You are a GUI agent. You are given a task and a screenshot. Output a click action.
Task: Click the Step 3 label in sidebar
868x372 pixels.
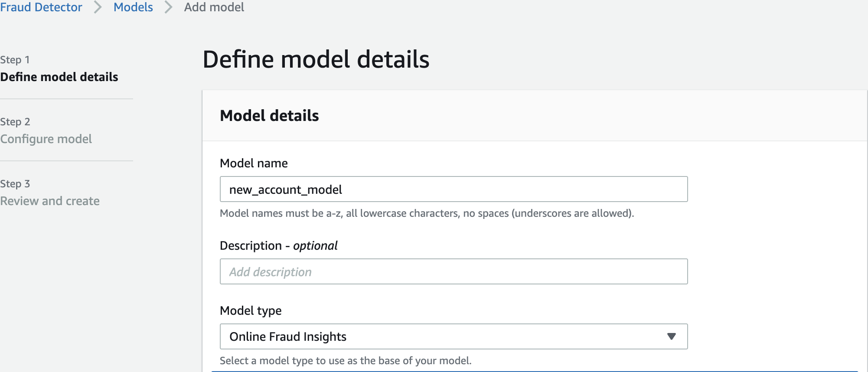click(x=15, y=184)
